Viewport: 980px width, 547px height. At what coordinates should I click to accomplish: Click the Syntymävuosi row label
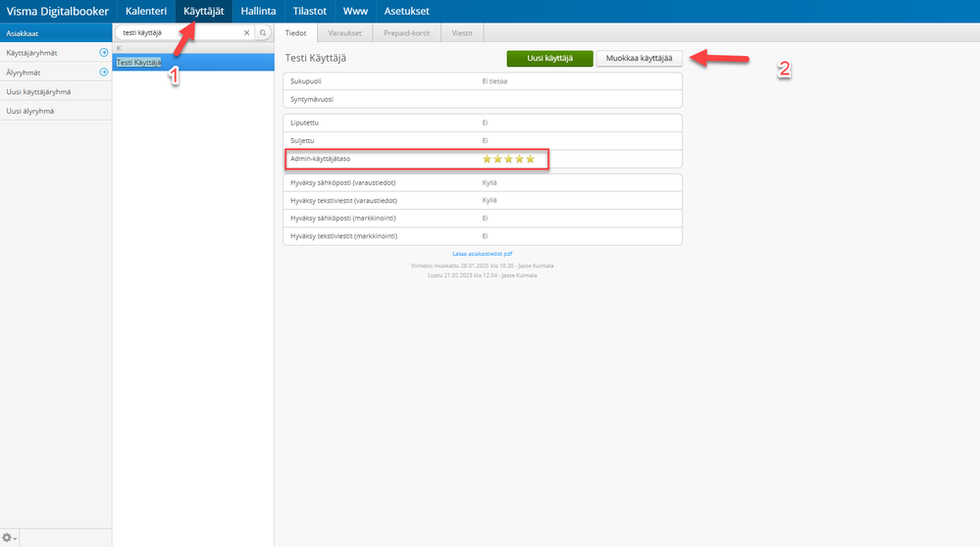312,99
